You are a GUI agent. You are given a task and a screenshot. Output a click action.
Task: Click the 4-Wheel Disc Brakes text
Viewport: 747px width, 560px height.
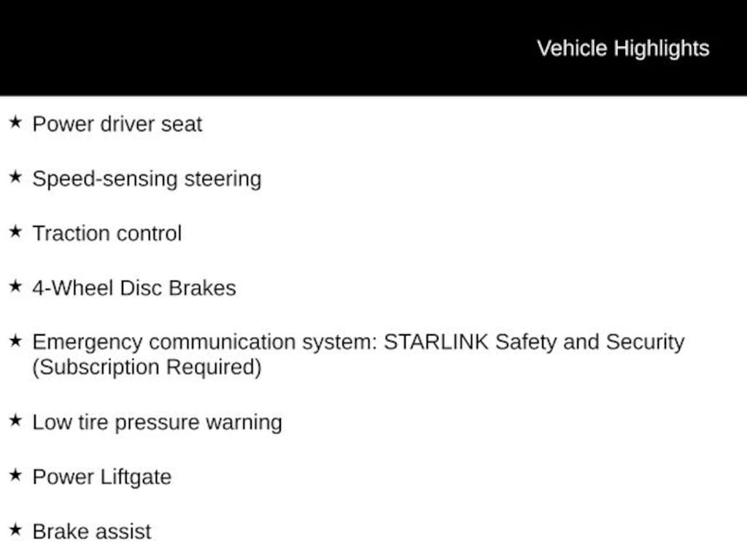pos(133,288)
